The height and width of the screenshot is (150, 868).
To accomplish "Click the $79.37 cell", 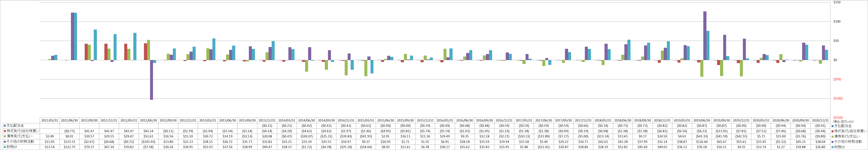I will [89, 147].
